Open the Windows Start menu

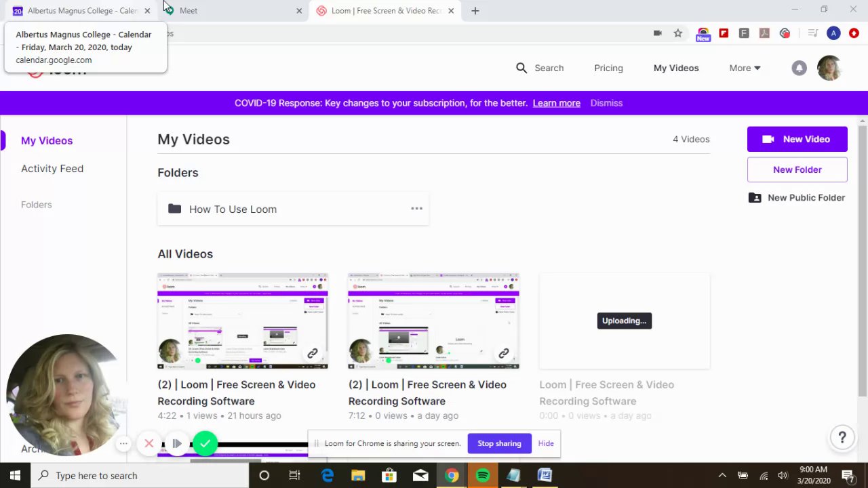[15, 475]
